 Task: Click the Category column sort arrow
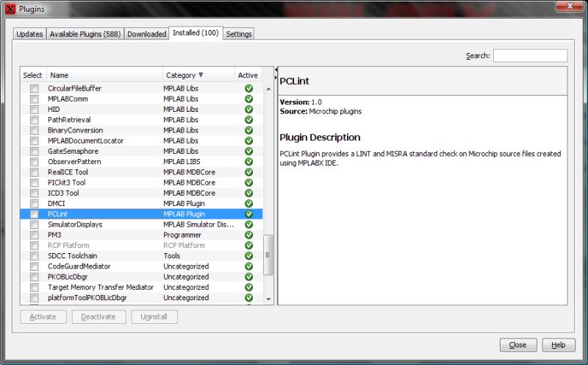point(201,75)
